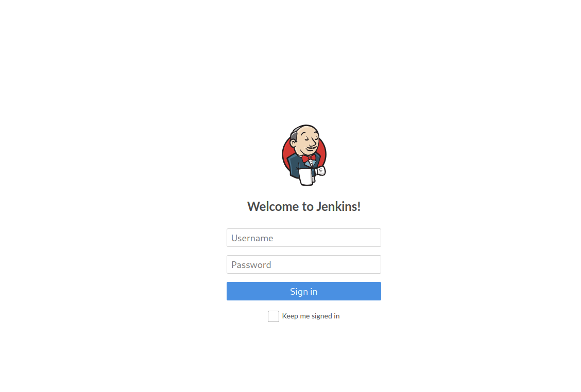The height and width of the screenshot is (392, 581).
Task: Focus the Username input field
Action: pyautogui.click(x=304, y=238)
